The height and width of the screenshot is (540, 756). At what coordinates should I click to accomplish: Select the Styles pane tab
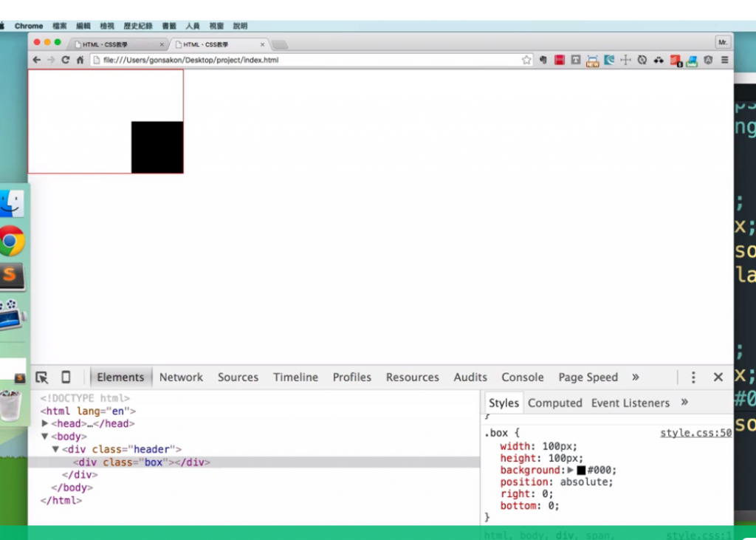coord(504,403)
